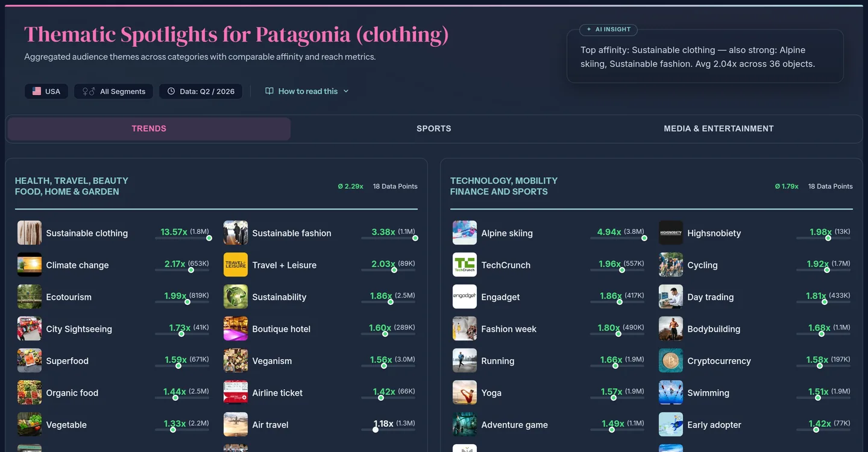Viewport: 868px width, 452px height.
Task: Click the Alpine skiing icon
Action: tap(465, 233)
